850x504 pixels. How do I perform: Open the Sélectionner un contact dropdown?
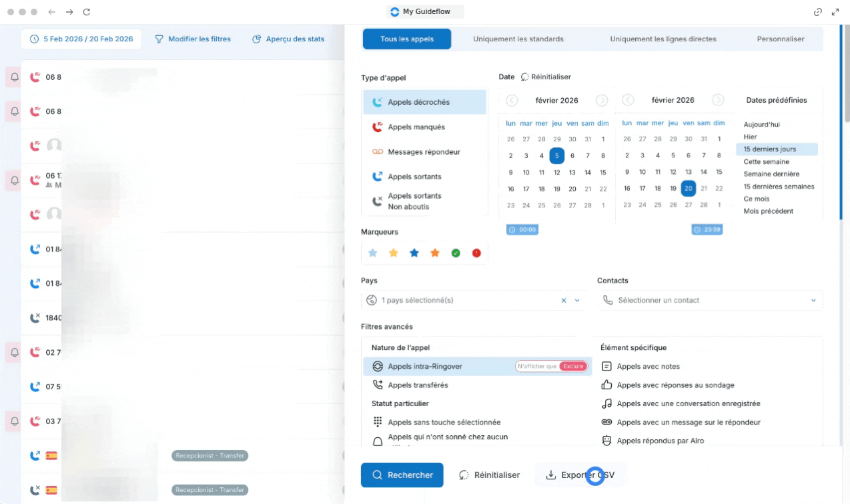coord(709,301)
